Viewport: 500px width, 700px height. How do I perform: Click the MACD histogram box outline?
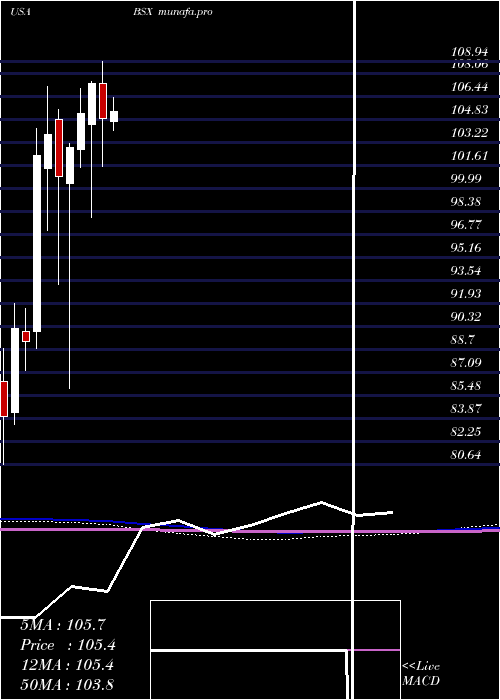point(275,650)
